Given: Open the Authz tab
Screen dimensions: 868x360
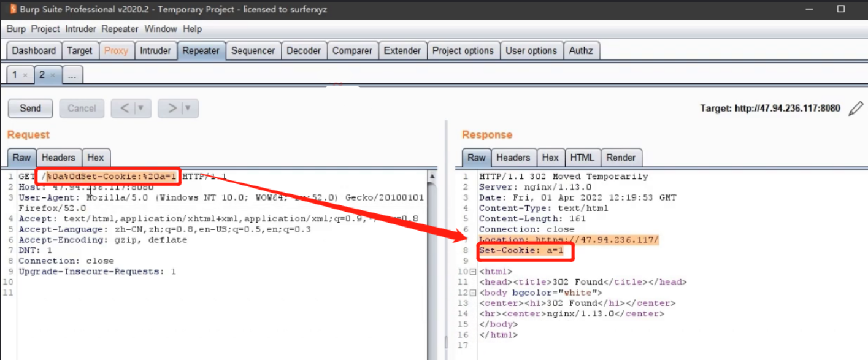Looking at the screenshot, I should click(x=581, y=51).
